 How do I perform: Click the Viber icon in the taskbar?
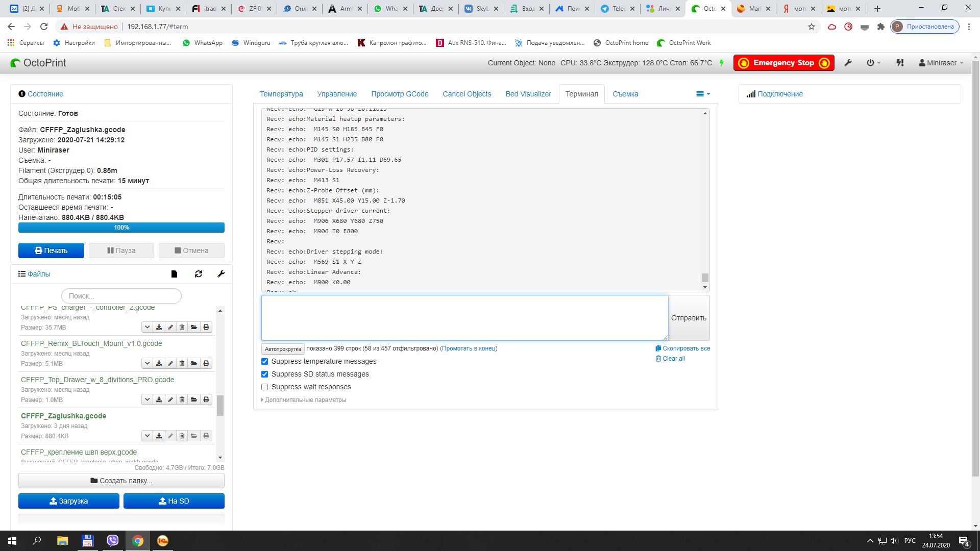point(112,541)
